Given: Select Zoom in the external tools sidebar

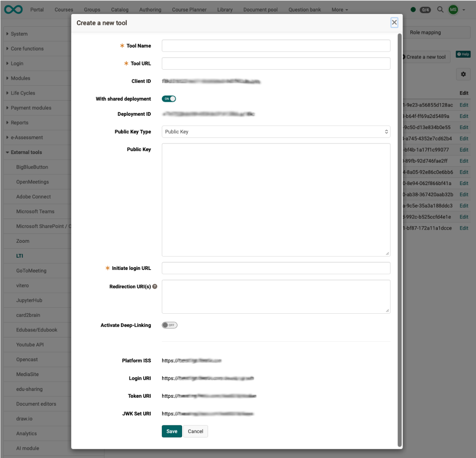Looking at the screenshot, I should click(23, 241).
